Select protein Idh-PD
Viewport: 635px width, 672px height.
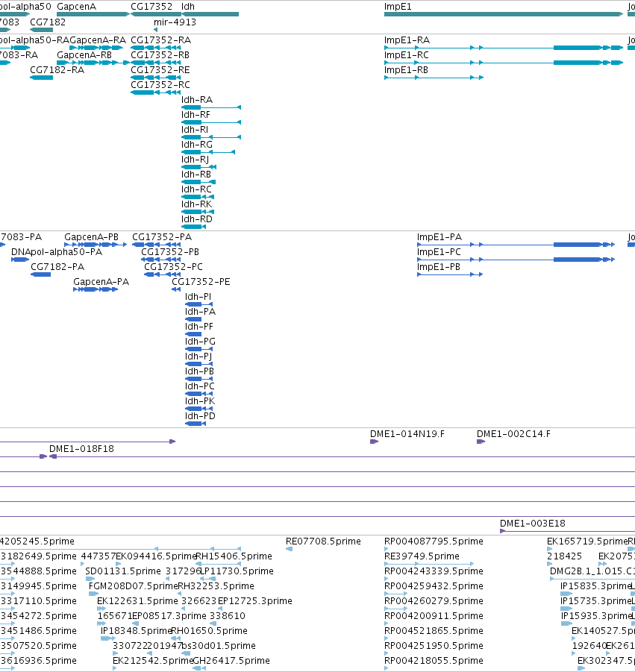coord(200,417)
